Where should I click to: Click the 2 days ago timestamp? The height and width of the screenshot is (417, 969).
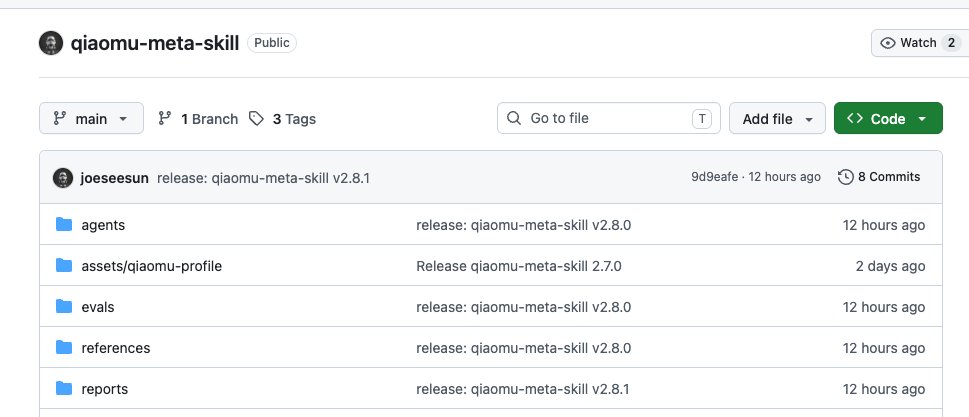pos(891,266)
